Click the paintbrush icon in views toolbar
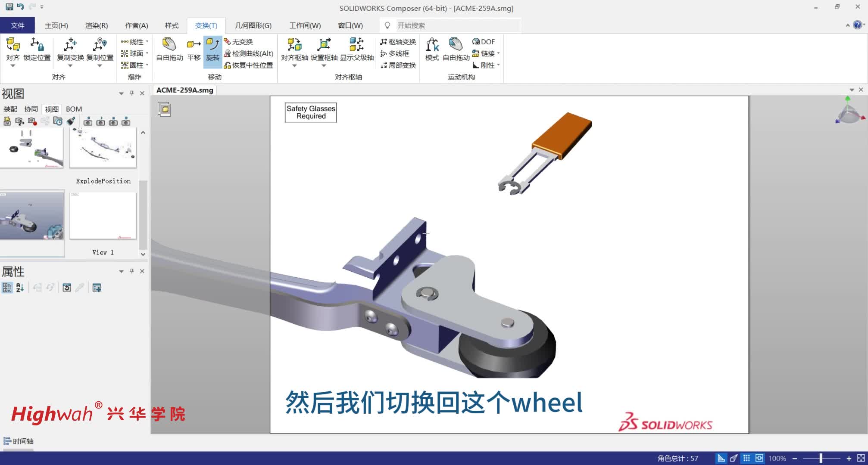 (71, 121)
